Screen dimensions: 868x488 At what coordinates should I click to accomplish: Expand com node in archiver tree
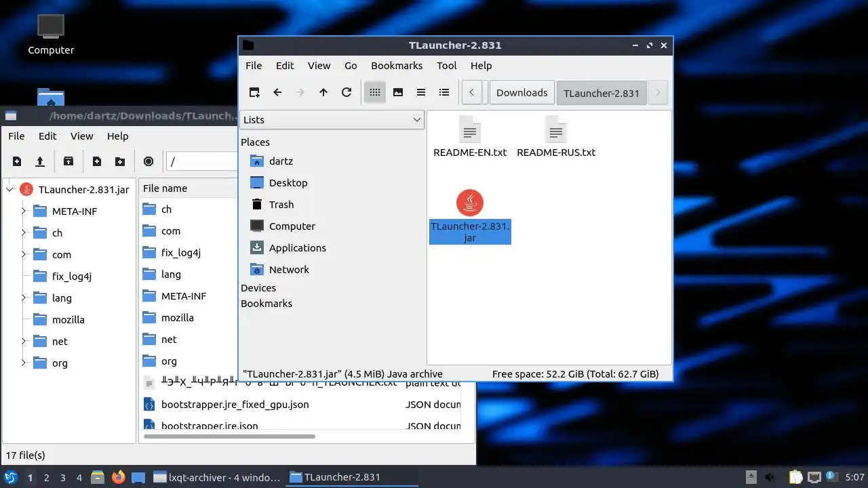[23, 255]
